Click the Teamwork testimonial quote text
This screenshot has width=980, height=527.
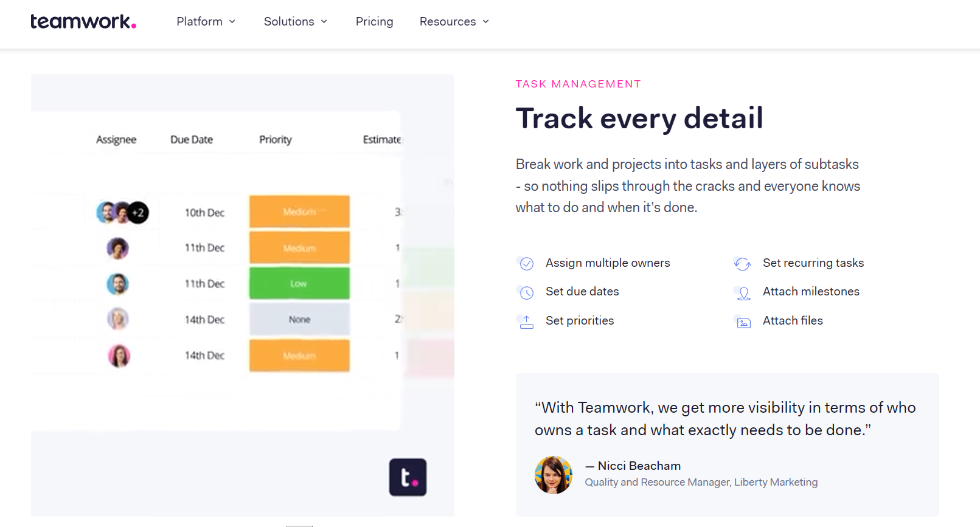click(x=725, y=419)
